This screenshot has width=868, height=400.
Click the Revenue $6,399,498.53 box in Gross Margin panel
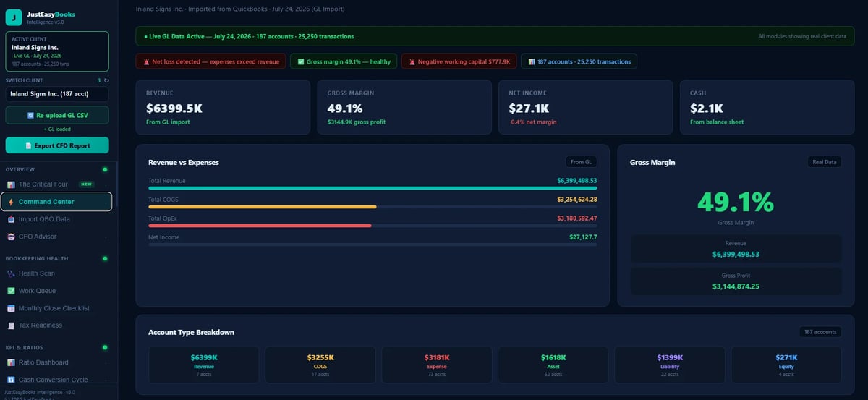tap(736, 249)
